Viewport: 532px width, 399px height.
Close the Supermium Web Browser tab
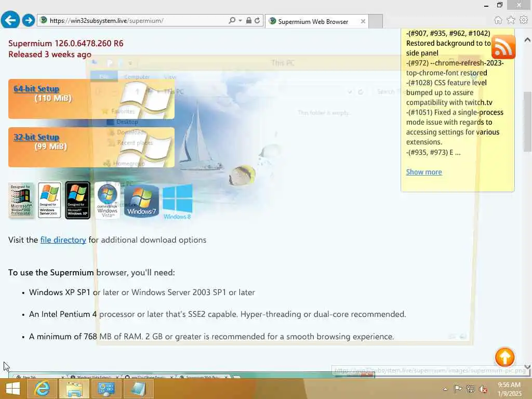[363, 21]
